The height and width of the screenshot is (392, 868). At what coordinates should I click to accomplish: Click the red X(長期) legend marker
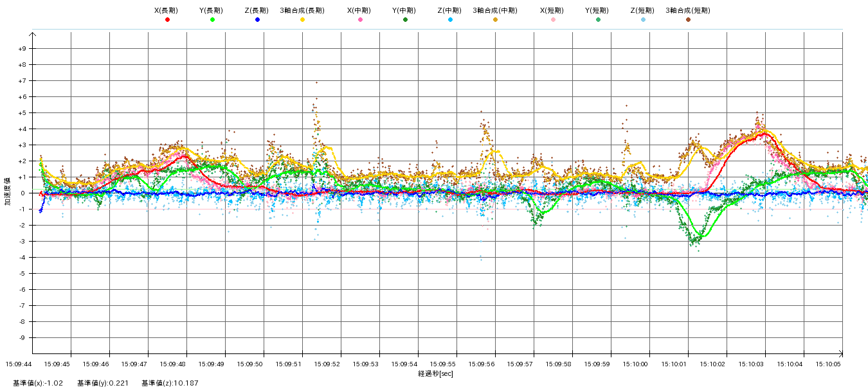click(x=167, y=20)
